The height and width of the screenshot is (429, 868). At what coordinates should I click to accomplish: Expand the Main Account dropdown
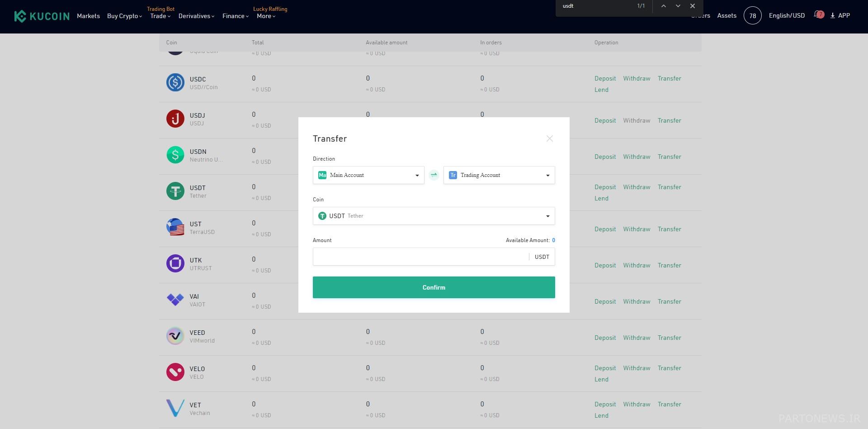coord(368,175)
